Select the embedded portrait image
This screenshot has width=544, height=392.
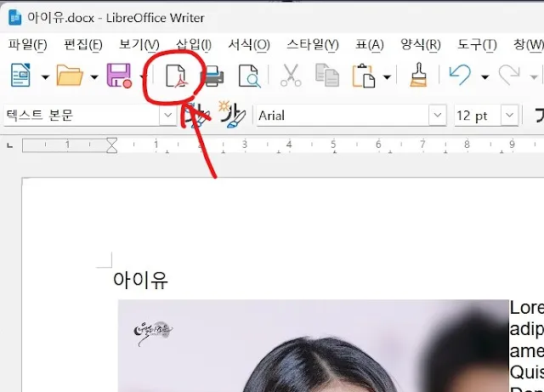point(313,345)
